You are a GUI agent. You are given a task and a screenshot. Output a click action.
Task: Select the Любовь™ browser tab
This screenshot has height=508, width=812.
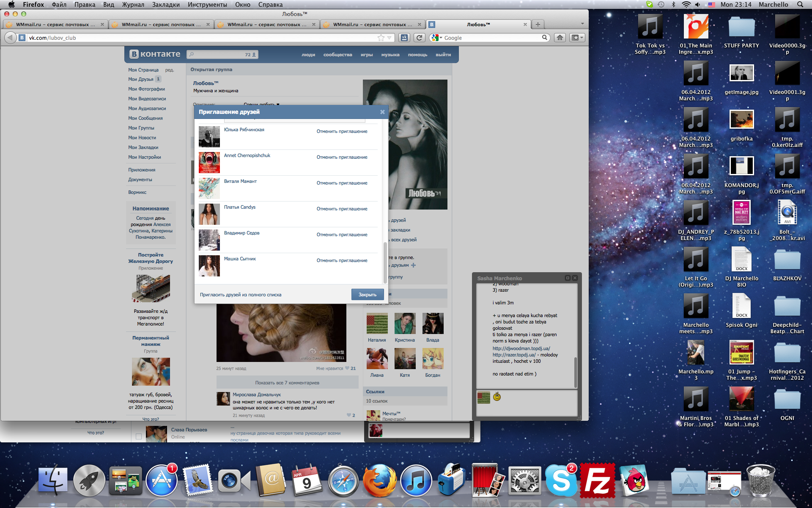tap(479, 25)
